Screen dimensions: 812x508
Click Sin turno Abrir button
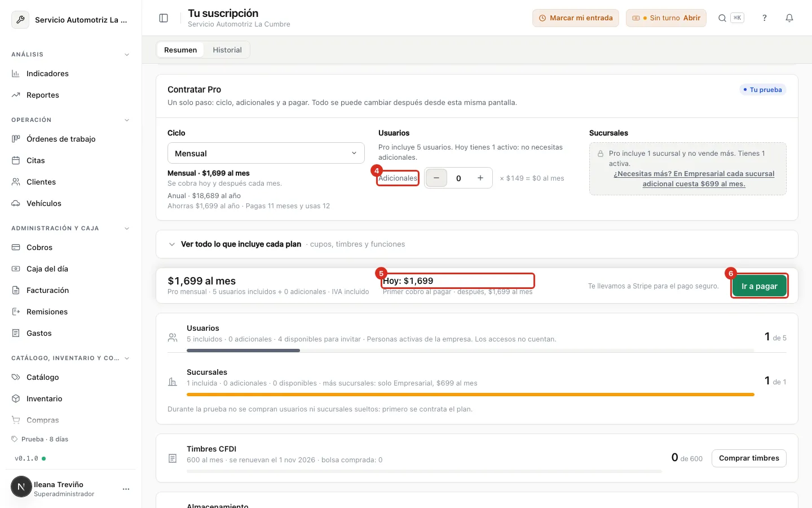[x=666, y=18]
